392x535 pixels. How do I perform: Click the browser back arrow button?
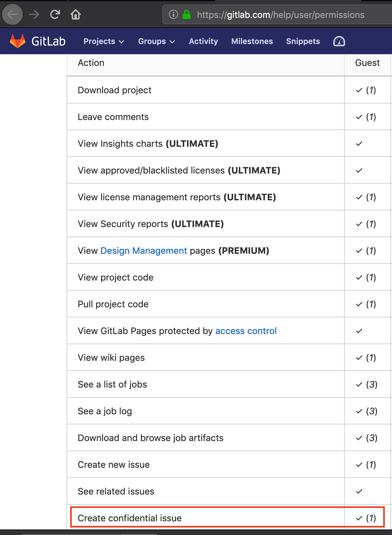[x=12, y=14]
